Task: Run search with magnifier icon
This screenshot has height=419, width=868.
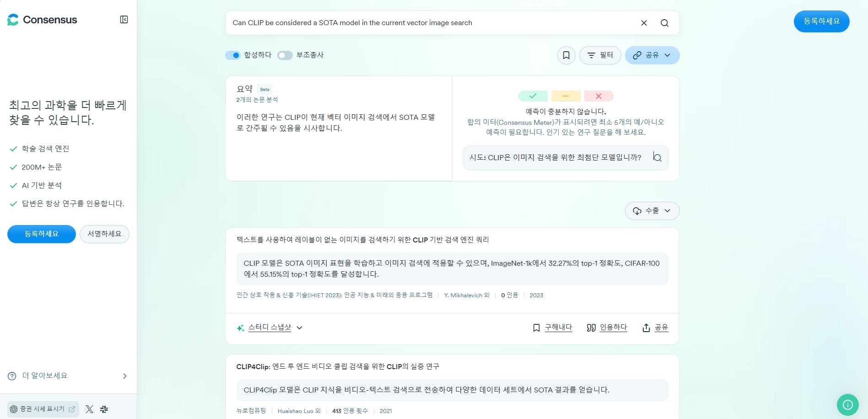Action: click(664, 23)
